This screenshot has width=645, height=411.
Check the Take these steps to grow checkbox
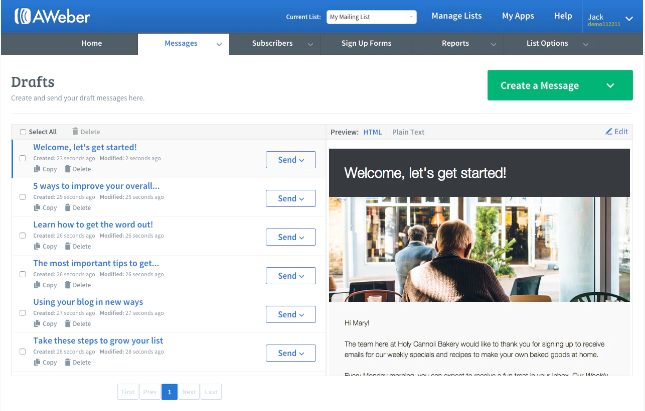click(23, 352)
